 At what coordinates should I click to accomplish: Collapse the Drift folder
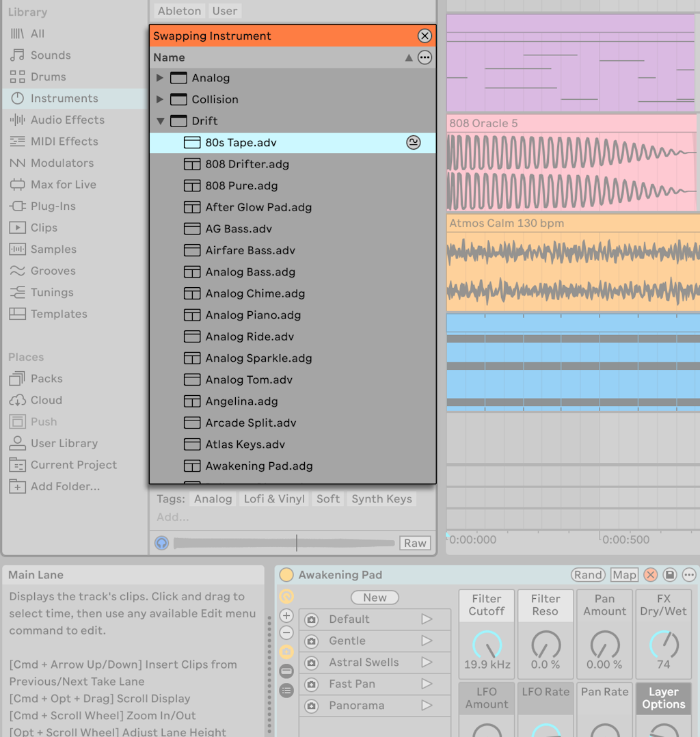click(x=160, y=120)
